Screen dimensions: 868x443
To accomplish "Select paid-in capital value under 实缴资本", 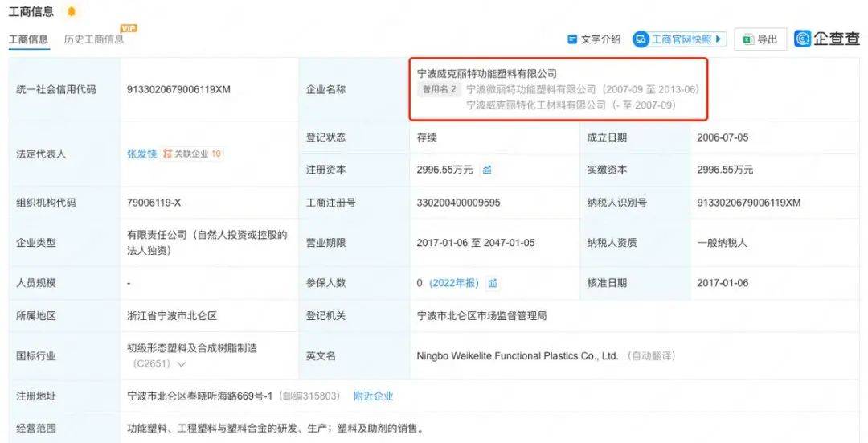I will (x=725, y=170).
